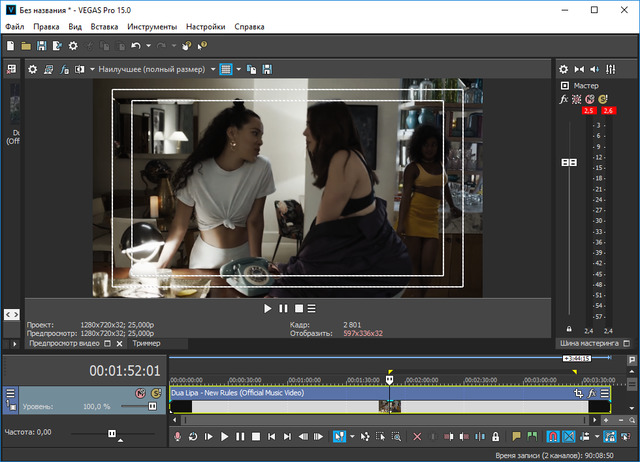Click the track level slider

click(x=153, y=406)
